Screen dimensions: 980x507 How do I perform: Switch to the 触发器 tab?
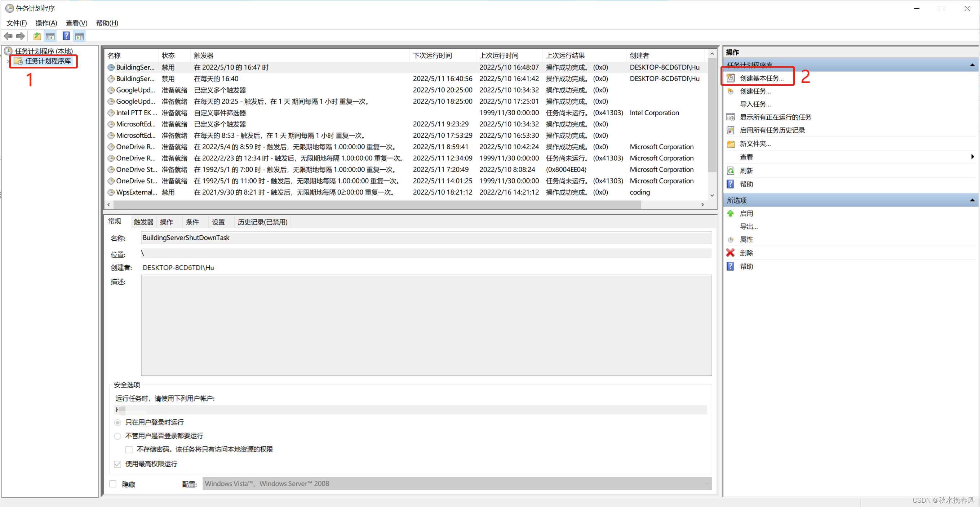coord(144,222)
